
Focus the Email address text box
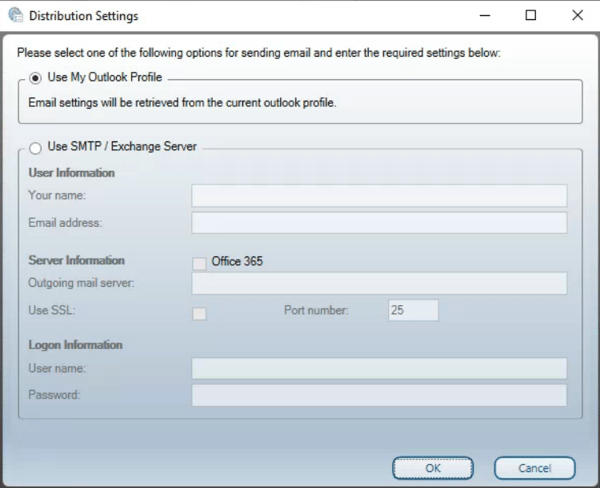[x=379, y=222]
